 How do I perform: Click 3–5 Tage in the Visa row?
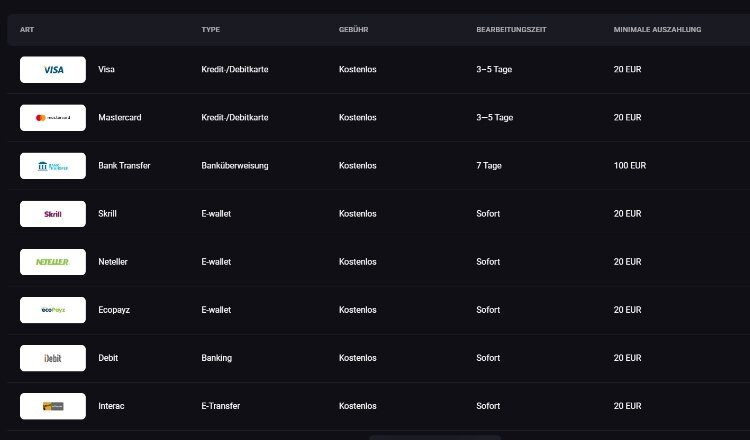coord(494,69)
